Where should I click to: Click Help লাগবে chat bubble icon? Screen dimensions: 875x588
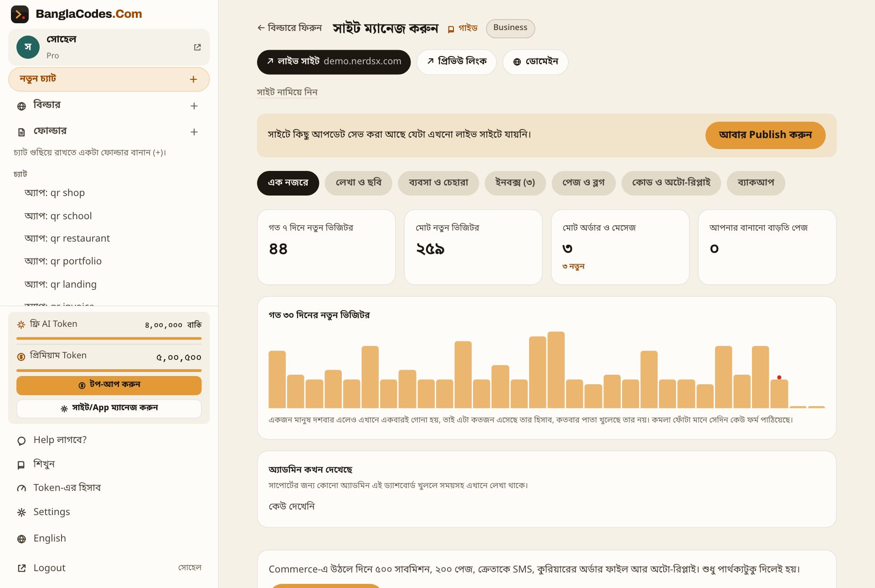21,441
